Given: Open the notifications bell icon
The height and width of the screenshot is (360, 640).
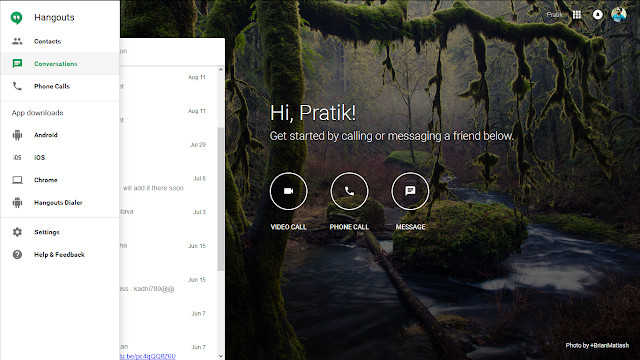Looking at the screenshot, I should pyautogui.click(x=598, y=15).
